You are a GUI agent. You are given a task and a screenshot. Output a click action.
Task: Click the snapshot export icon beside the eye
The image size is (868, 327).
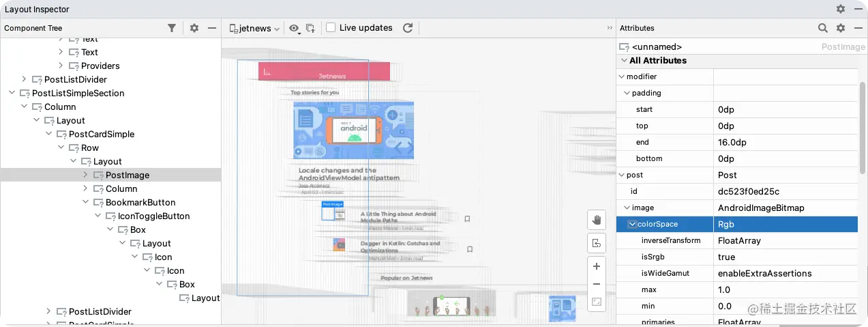click(311, 28)
